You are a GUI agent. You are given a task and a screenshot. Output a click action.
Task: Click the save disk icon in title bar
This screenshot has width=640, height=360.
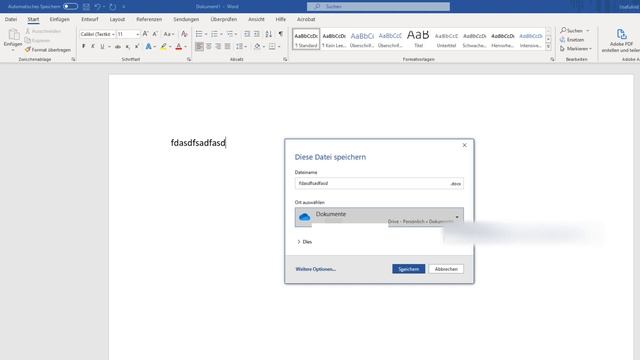coord(86,7)
